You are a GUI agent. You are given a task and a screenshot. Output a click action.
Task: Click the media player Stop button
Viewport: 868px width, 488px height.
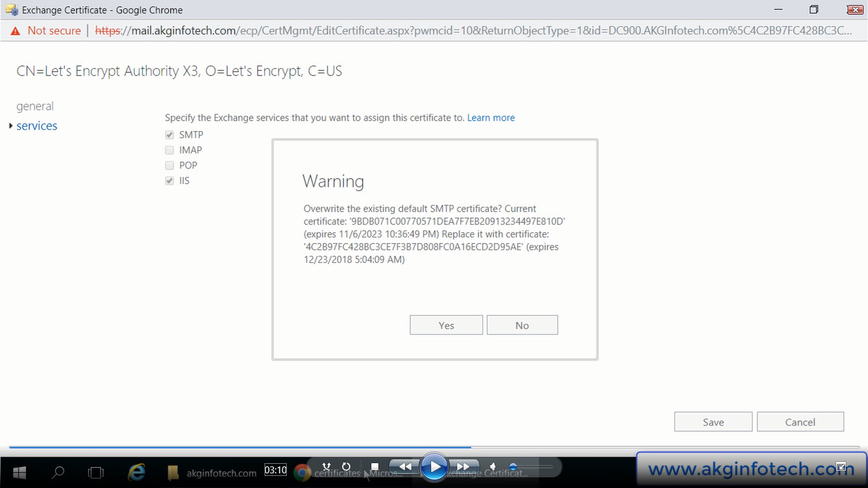375,468
